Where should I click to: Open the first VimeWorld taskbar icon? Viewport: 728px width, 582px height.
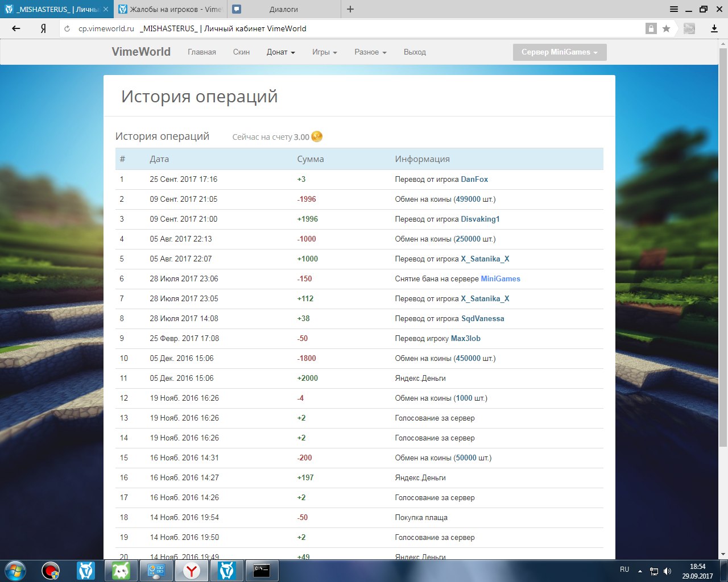point(86,571)
